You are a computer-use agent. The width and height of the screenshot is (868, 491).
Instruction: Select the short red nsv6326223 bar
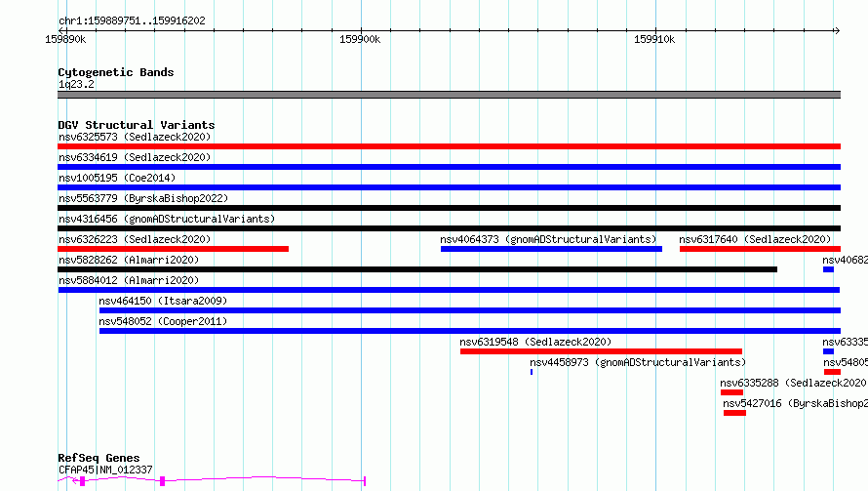(x=173, y=249)
